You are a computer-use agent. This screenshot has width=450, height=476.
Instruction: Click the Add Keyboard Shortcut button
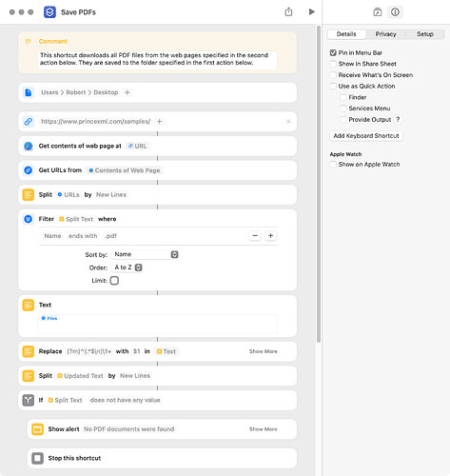pos(366,136)
